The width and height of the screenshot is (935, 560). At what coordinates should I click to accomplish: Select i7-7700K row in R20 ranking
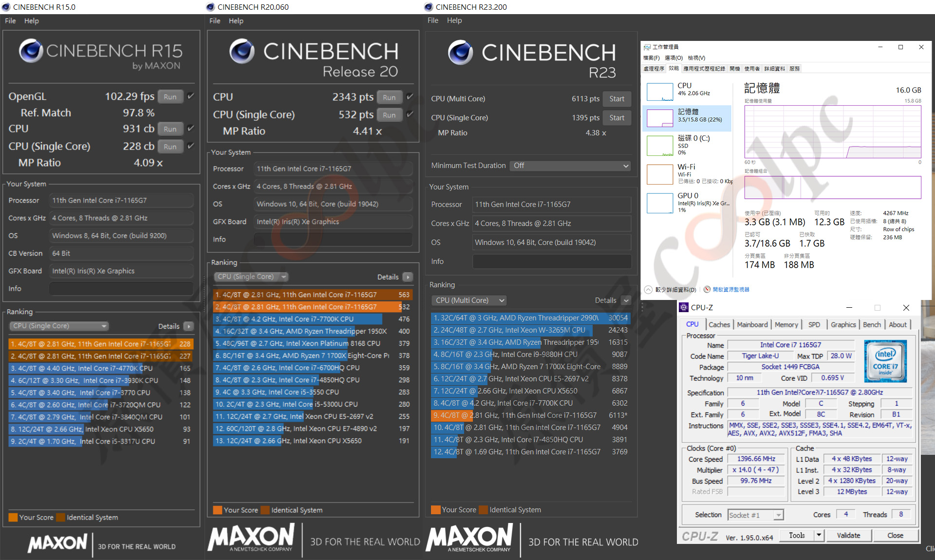tap(313, 319)
